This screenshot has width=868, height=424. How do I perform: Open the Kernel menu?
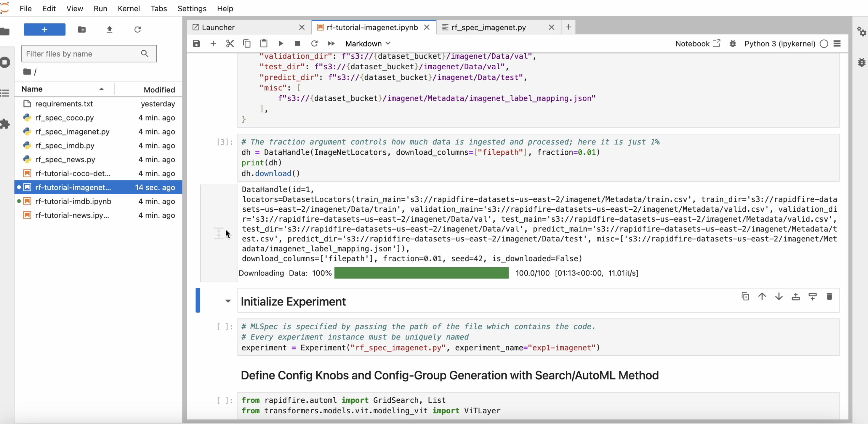(x=129, y=8)
